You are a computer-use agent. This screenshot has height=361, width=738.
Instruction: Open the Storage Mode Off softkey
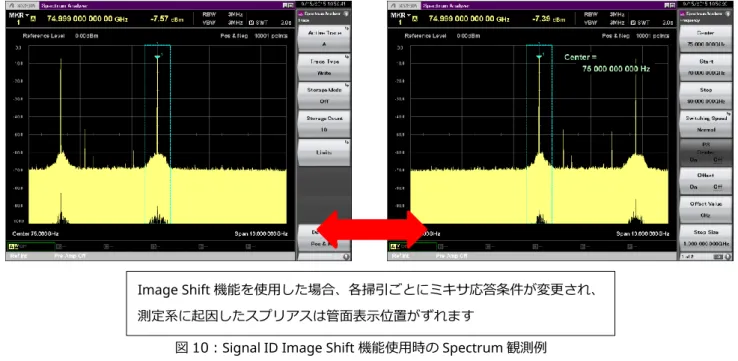tap(324, 96)
